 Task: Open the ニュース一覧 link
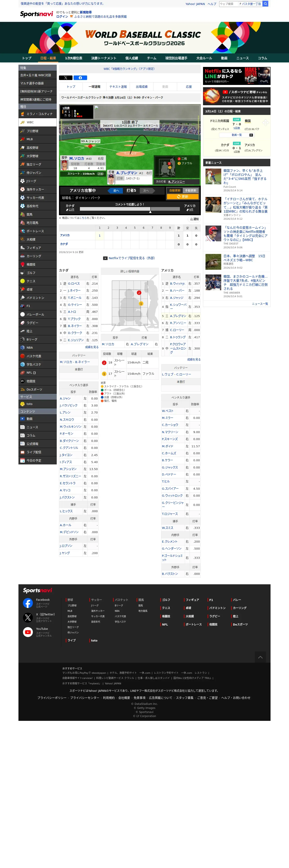[260, 304]
